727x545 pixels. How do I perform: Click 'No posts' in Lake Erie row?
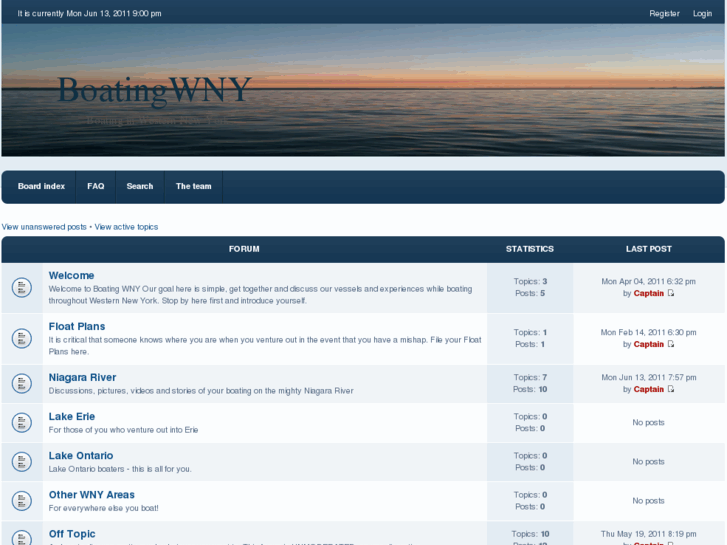click(649, 423)
